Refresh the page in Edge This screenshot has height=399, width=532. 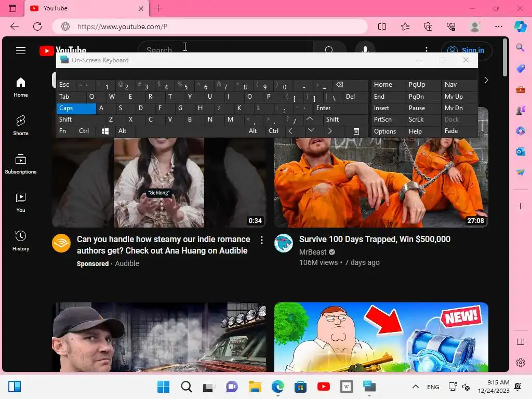point(37,26)
